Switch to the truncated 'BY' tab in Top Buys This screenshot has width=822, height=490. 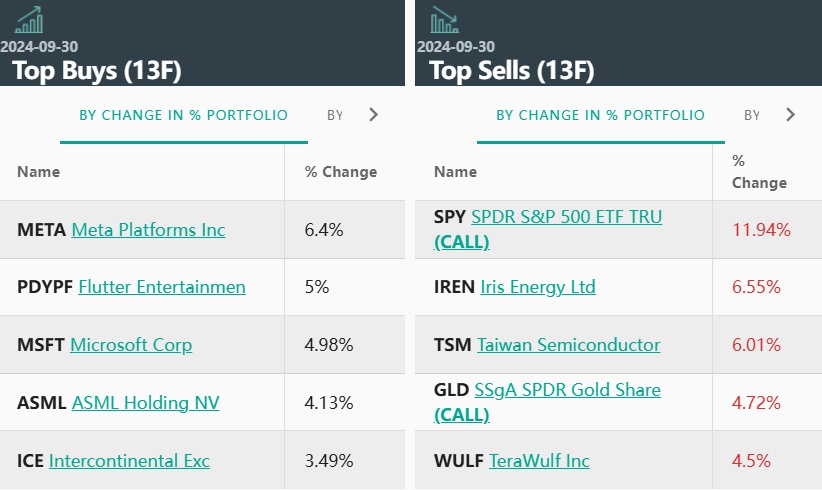tap(335, 115)
